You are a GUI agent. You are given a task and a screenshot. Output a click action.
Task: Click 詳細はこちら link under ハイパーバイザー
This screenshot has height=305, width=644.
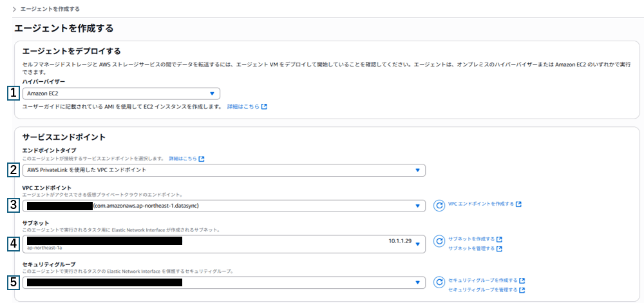coord(243,106)
